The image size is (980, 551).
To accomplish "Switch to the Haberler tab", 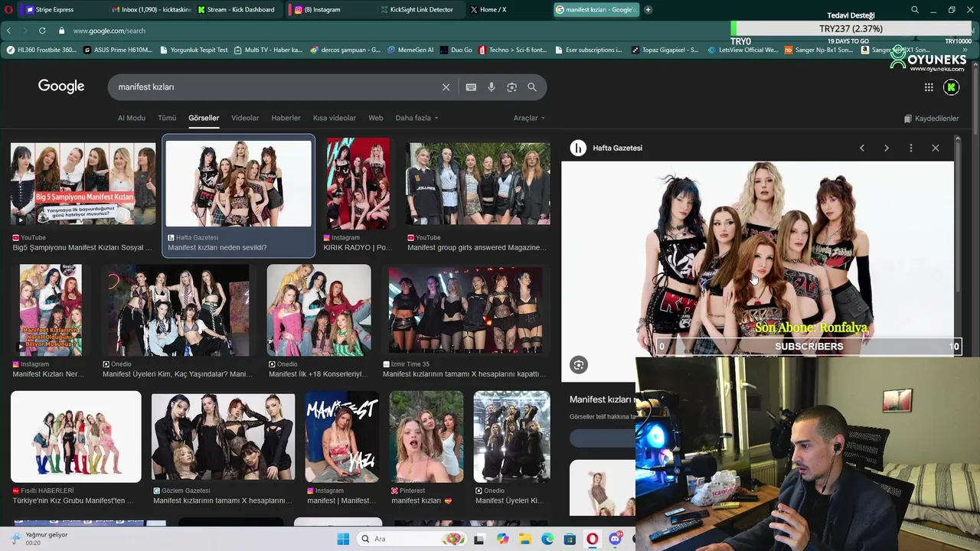I will pos(286,118).
